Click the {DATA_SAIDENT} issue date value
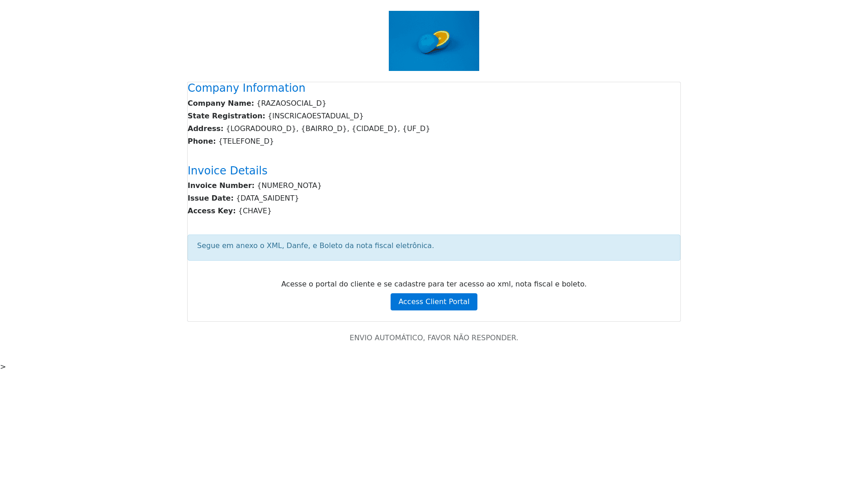 pos(267,198)
